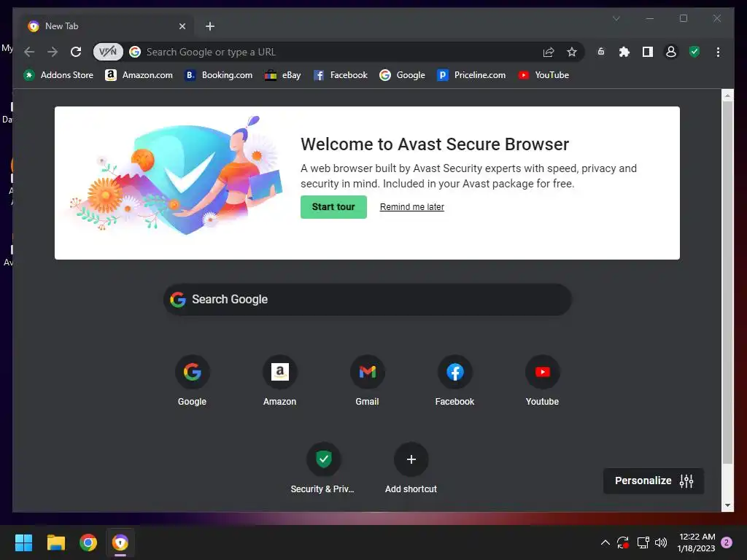Open the Personalize button
The height and width of the screenshot is (560, 747).
coord(654,481)
